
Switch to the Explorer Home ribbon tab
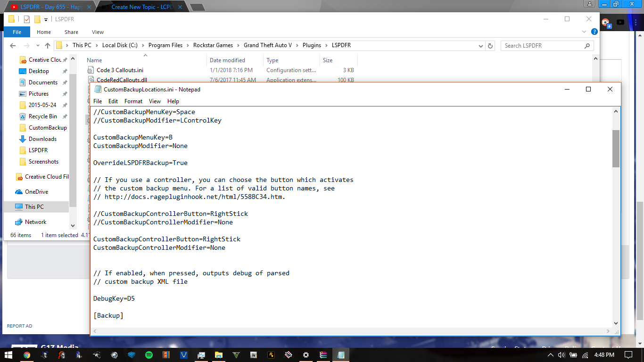(44, 32)
